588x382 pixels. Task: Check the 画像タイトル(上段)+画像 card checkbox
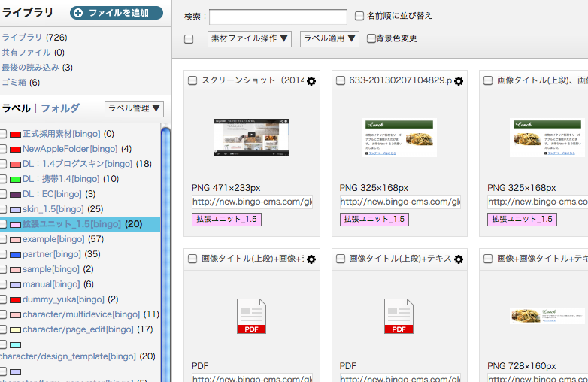(x=192, y=259)
